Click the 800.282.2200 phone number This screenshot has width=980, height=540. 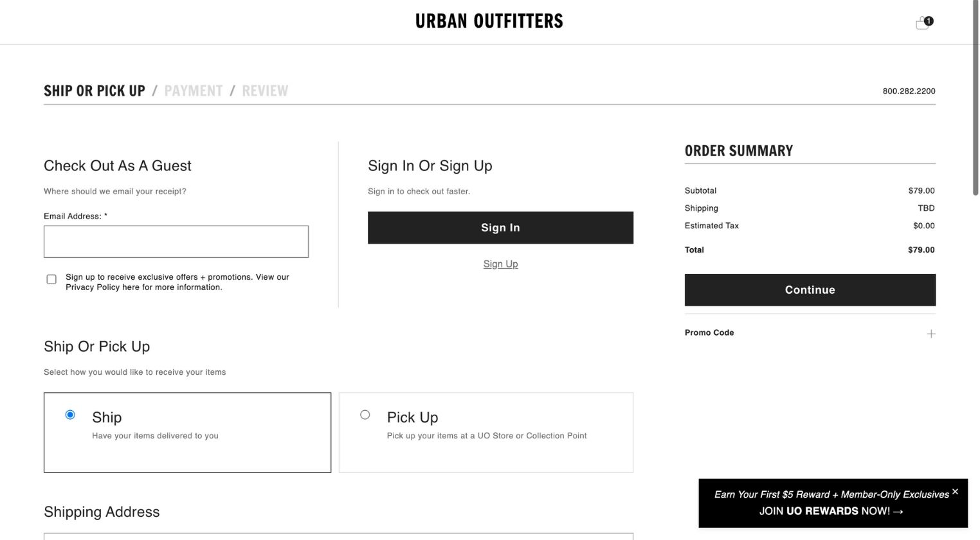click(x=909, y=91)
